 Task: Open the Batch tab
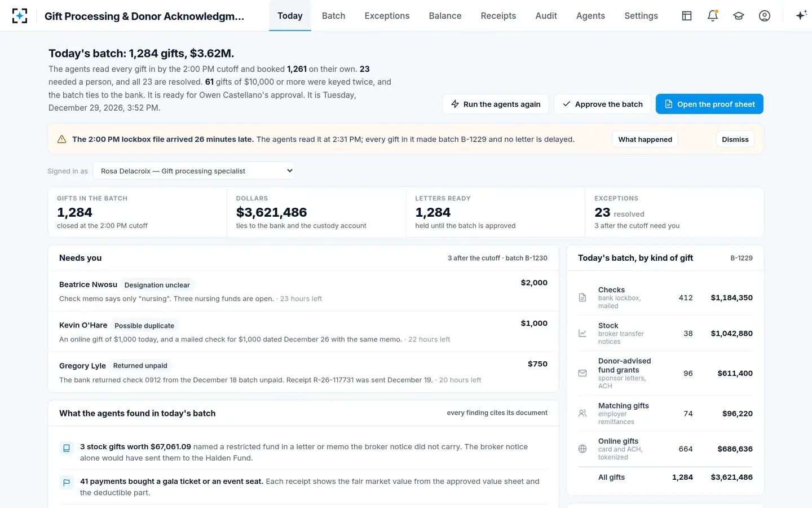tap(333, 16)
